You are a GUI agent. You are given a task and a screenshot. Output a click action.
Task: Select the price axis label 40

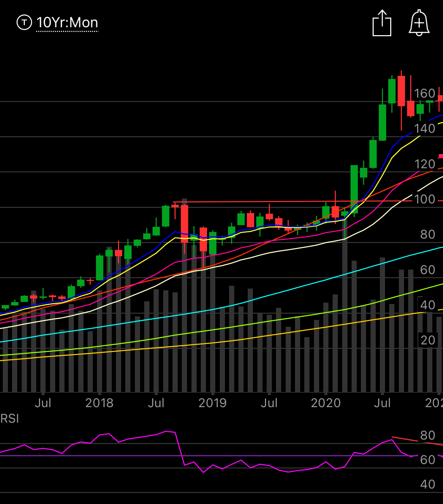pos(428,305)
